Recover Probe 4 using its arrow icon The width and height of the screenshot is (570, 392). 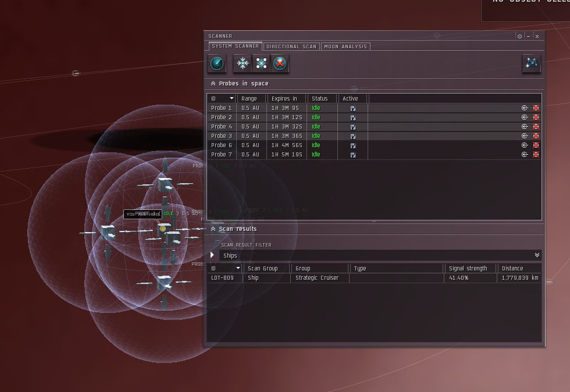(x=525, y=127)
